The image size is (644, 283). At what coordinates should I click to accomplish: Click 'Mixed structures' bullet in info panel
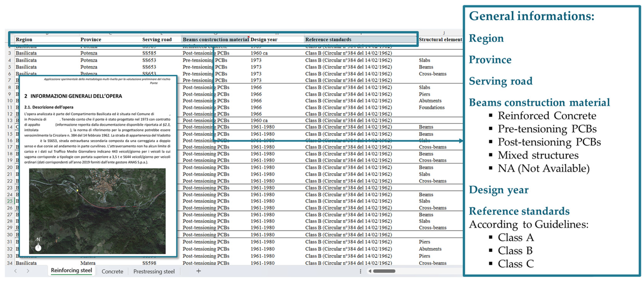click(538, 155)
